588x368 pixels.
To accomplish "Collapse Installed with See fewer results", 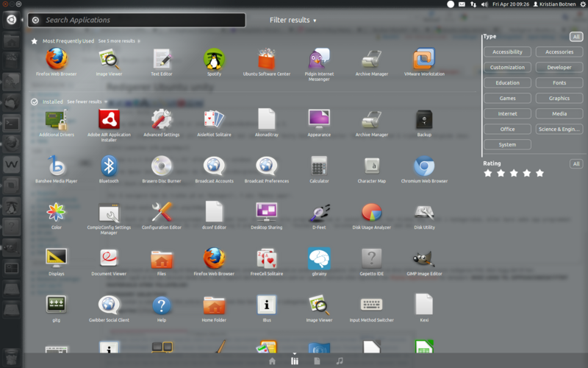I will click(85, 102).
